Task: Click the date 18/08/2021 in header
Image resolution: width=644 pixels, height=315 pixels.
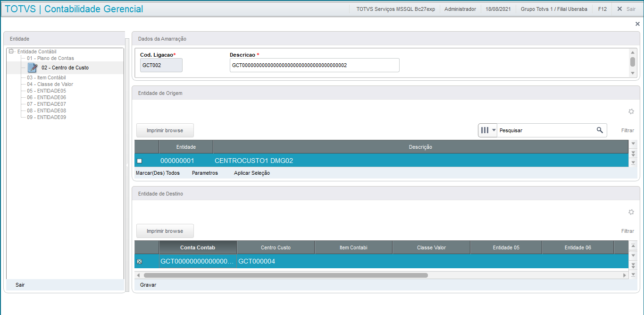Action: pyautogui.click(x=498, y=9)
